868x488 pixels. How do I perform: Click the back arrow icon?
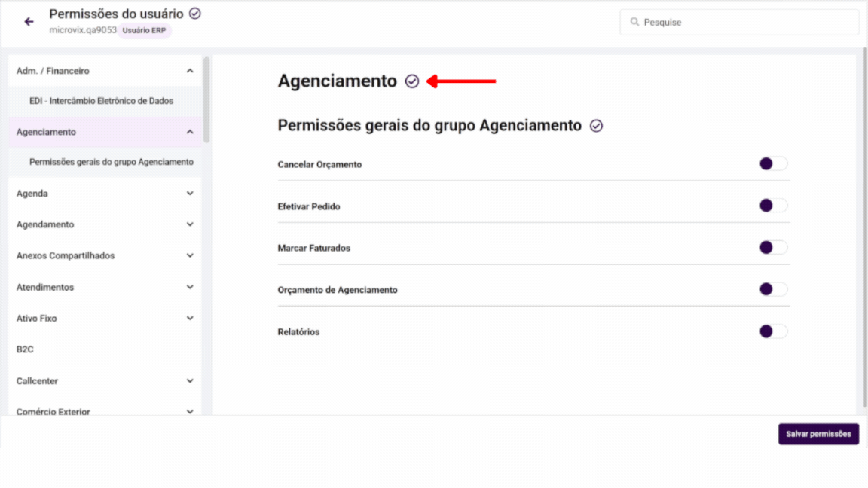tap(29, 22)
